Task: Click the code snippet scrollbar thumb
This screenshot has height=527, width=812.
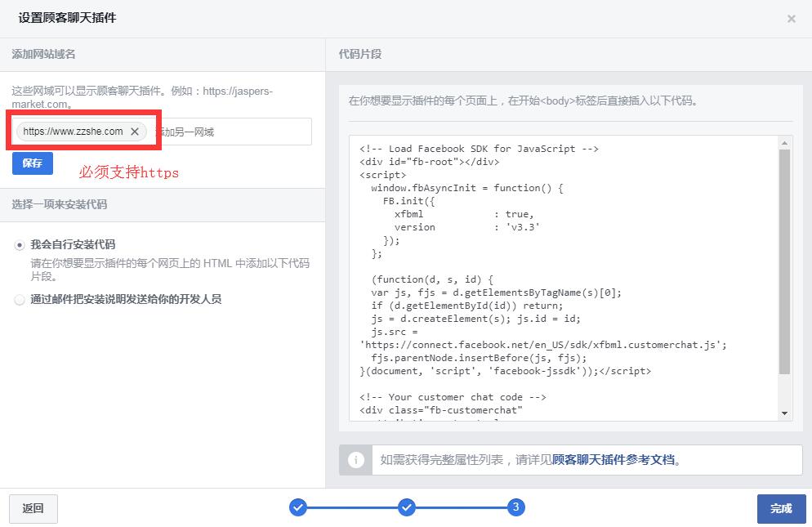Action: [784, 261]
